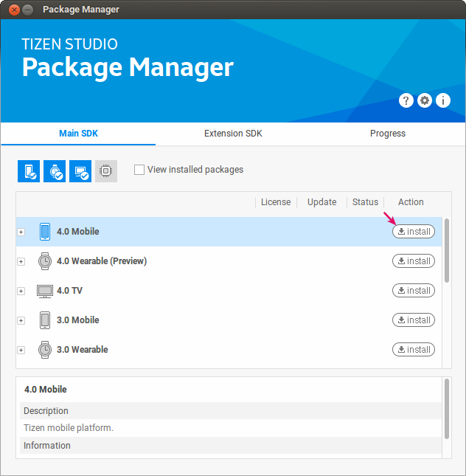Screen dimensions: 466x476
Task: Select the '4.0 Wearable (Preview)' row label
Action: click(102, 261)
